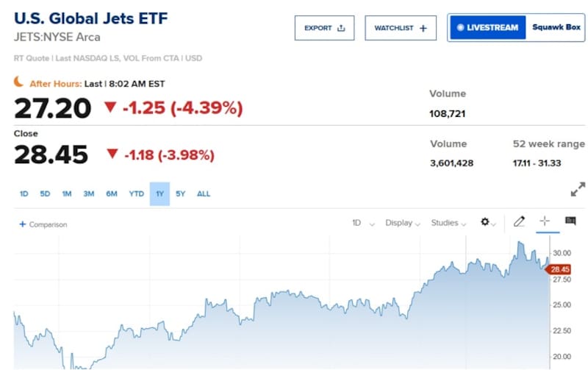Expand the 1D interval dropdown
This screenshot has height=370, width=588.
(x=362, y=223)
